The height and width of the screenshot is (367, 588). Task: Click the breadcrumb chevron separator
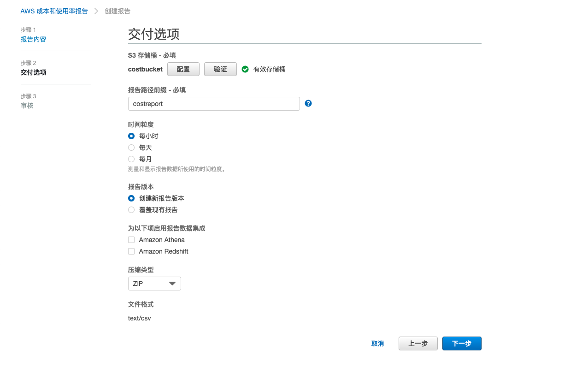pos(96,11)
